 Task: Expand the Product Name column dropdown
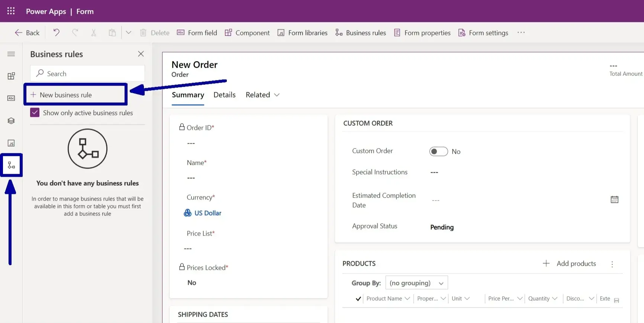click(408, 298)
